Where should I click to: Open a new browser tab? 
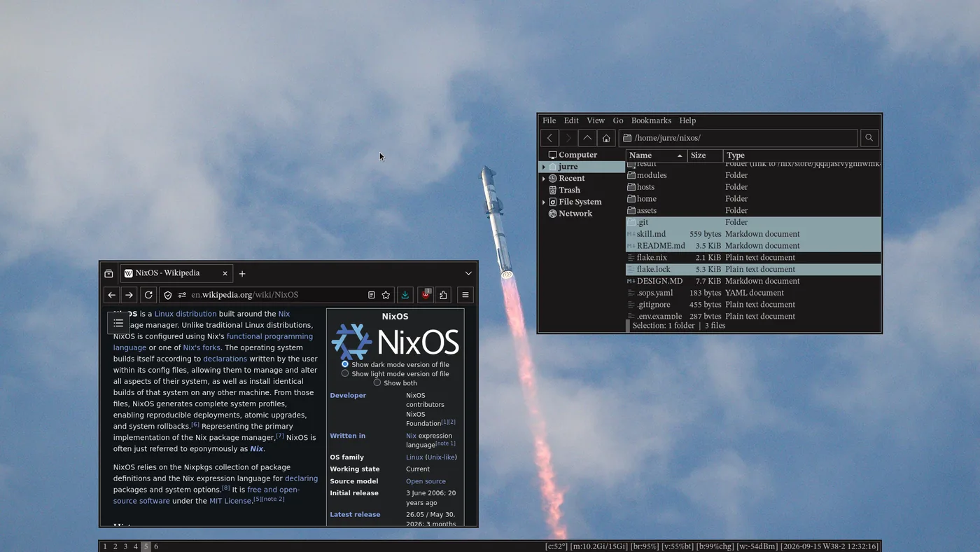click(x=242, y=273)
